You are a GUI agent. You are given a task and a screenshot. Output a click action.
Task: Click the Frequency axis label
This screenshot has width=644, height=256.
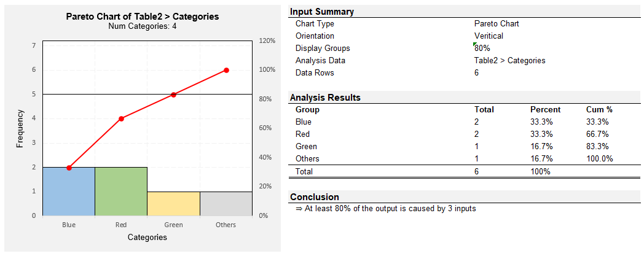click(20, 128)
